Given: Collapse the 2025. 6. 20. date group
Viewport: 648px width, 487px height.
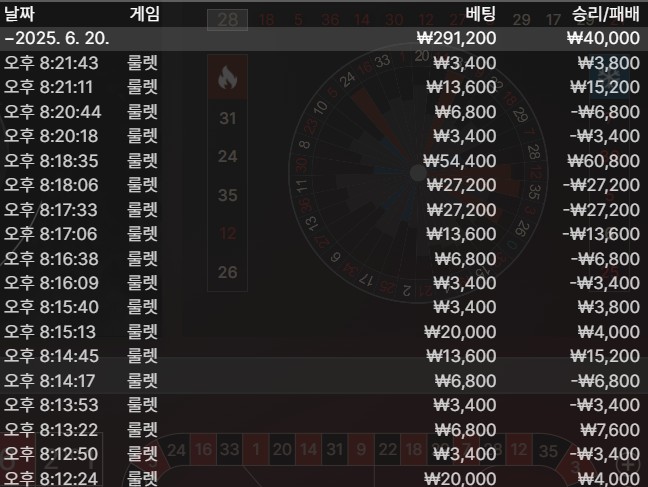Looking at the screenshot, I should coord(57,38).
